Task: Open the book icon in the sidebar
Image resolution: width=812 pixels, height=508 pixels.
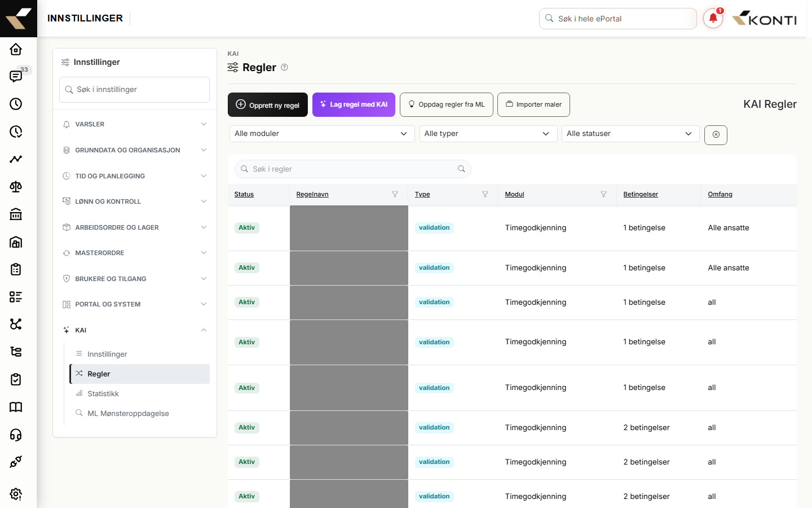Action: pyautogui.click(x=16, y=407)
